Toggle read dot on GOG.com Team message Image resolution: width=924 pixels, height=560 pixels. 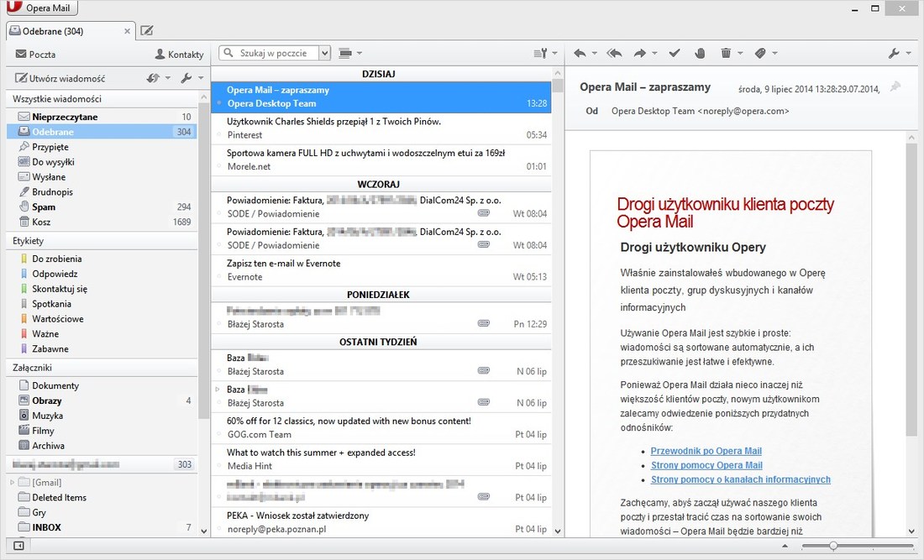(x=219, y=435)
